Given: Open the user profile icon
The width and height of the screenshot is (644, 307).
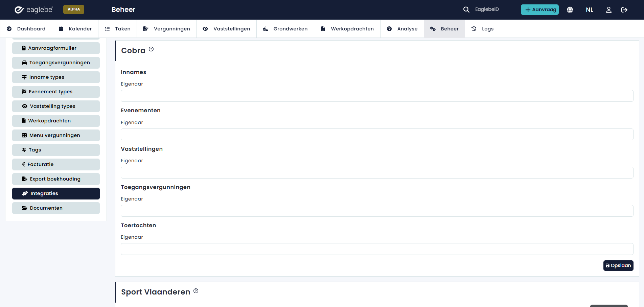Looking at the screenshot, I should (x=609, y=10).
